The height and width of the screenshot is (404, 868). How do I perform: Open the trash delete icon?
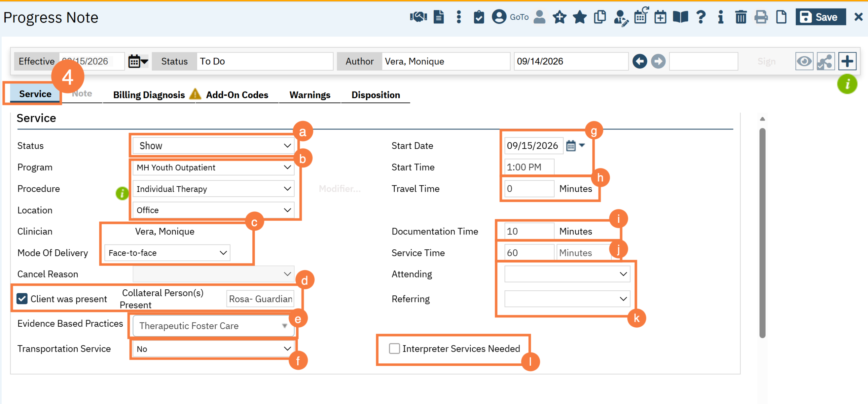coord(741,17)
